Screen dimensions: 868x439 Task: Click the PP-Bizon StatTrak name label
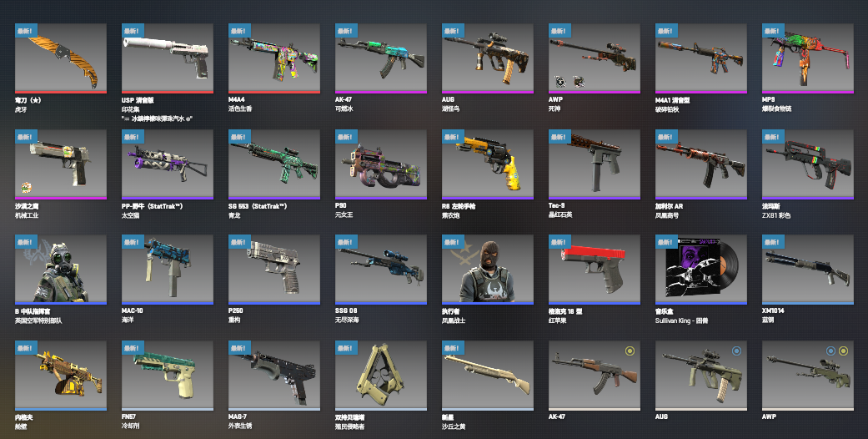click(153, 206)
